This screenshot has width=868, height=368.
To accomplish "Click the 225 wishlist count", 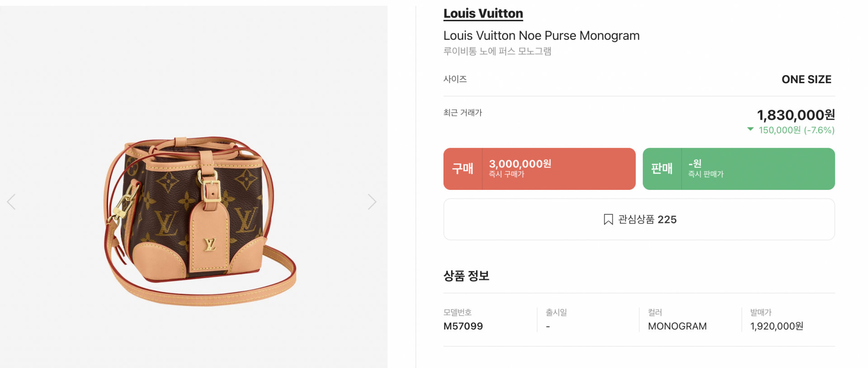I will point(667,220).
